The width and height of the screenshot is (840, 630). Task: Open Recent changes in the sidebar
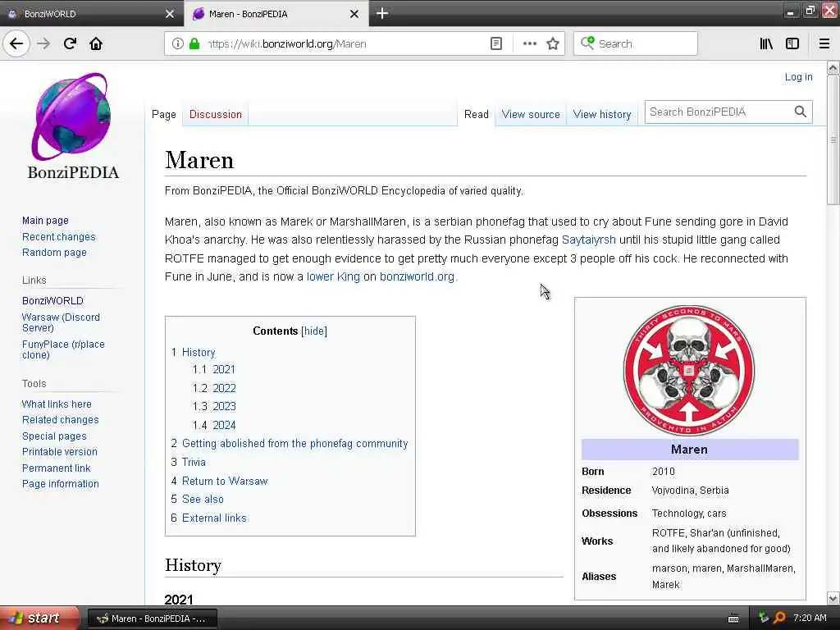(58, 236)
